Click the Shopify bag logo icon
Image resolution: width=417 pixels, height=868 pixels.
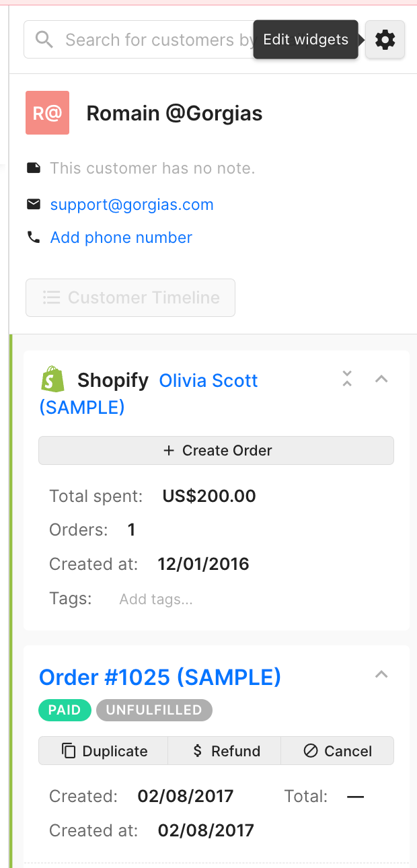coord(52,380)
